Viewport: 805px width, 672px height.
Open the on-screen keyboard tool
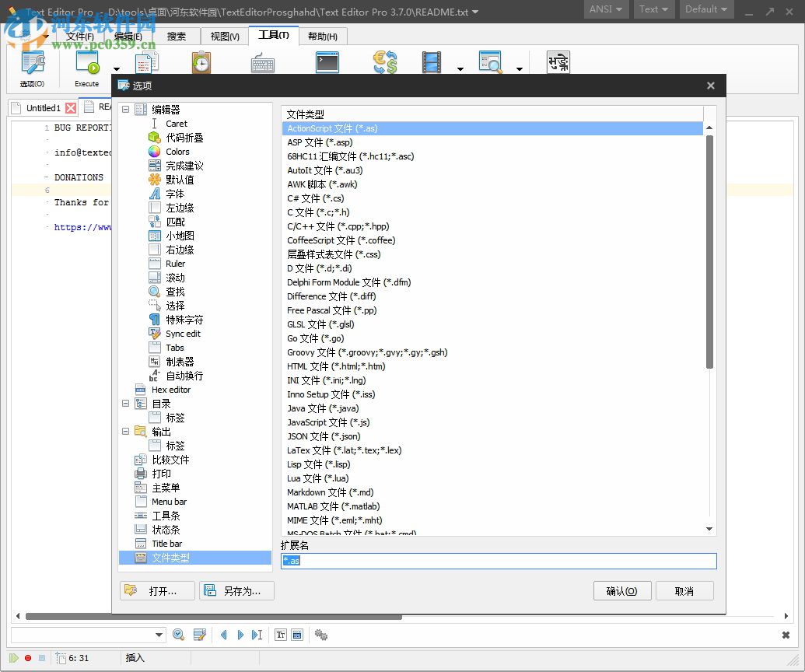point(262,62)
